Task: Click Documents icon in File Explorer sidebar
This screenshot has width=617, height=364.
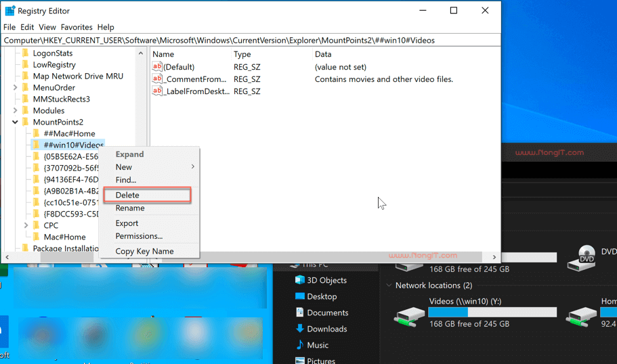Action: click(x=300, y=313)
